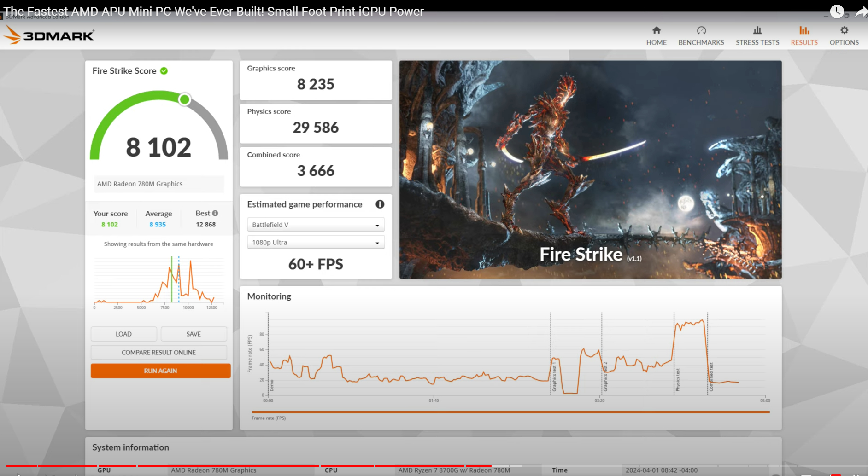Open the 1080p Ultra preset dropdown
Image resolution: width=868 pixels, height=476 pixels.
316,242
